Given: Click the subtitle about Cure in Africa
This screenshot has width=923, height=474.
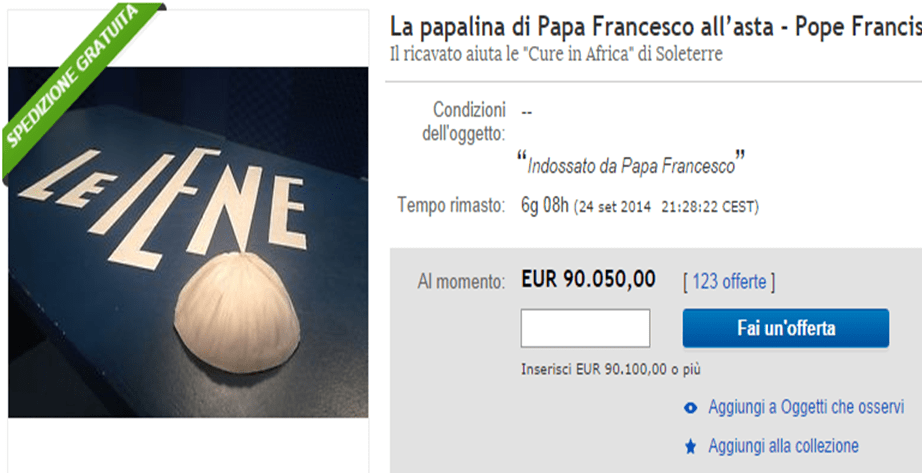Looking at the screenshot, I should coord(556,54).
